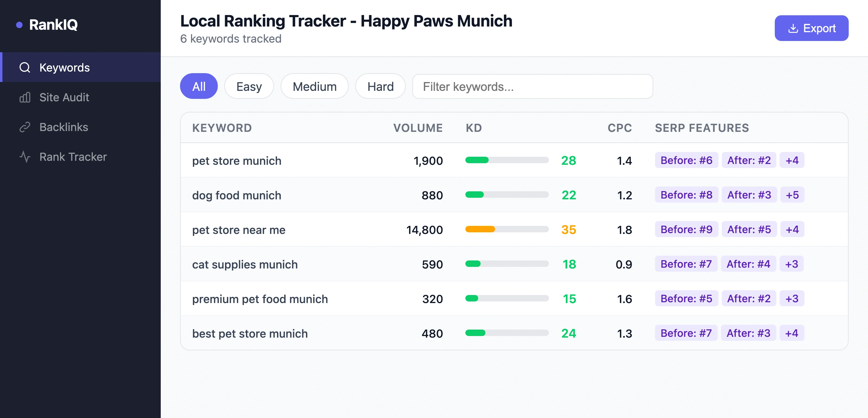This screenshot has width=868, height=418.
Task: Switch to the Site Audit section
Action: [x=64, y=97]
